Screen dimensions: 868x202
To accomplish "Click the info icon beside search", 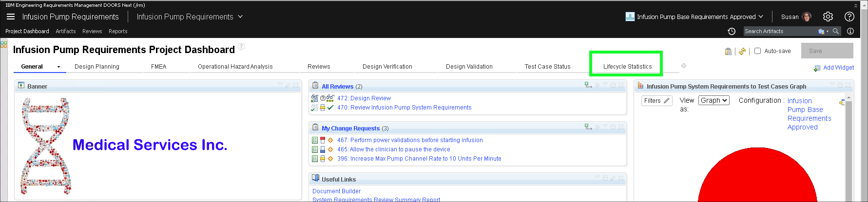I will tap(850, 31).
